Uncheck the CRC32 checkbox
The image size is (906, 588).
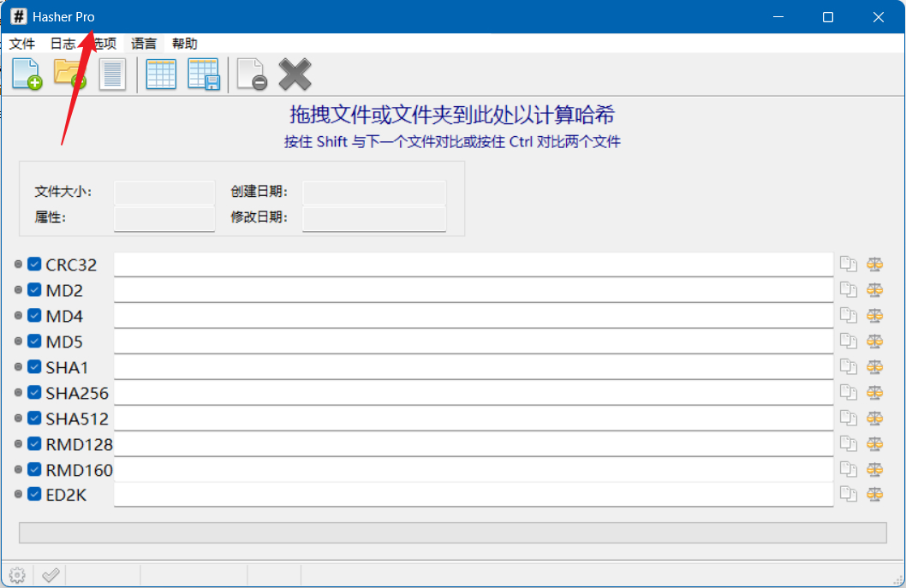pyautogui.click(x=34, y=264)
